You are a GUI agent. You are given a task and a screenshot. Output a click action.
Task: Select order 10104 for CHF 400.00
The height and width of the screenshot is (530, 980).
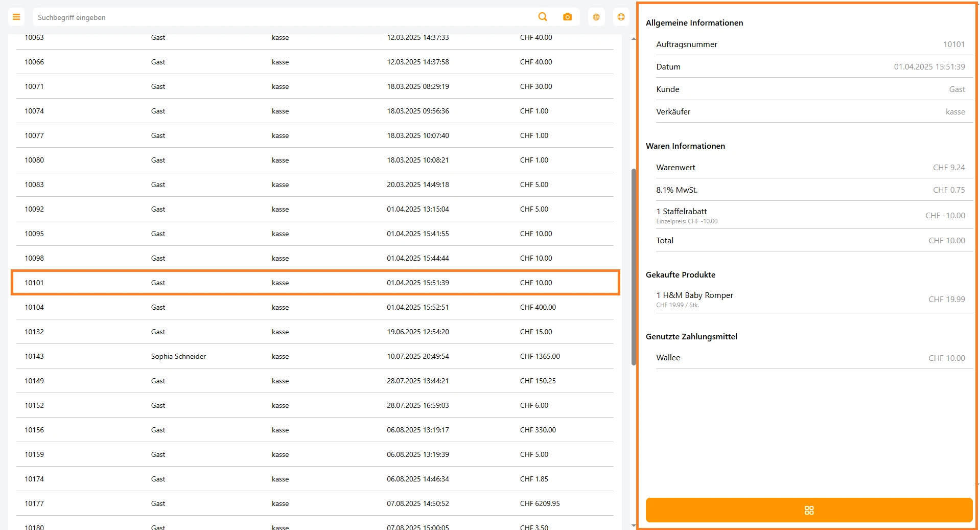pos(315,307)
